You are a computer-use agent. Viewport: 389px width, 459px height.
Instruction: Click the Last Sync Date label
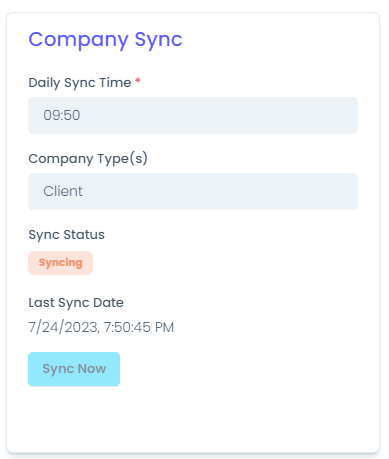coord(76,303)
